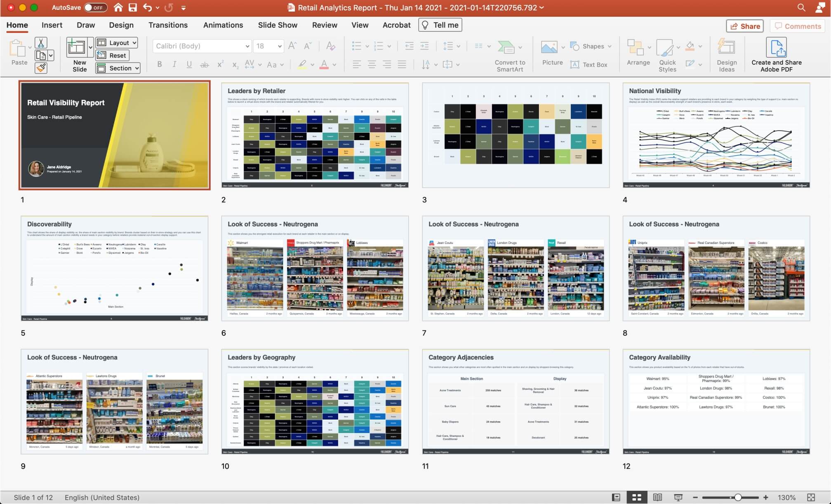Open the Arrange objects tool
The width and height of the screenshot is (831, 504).
coord(638,52)
